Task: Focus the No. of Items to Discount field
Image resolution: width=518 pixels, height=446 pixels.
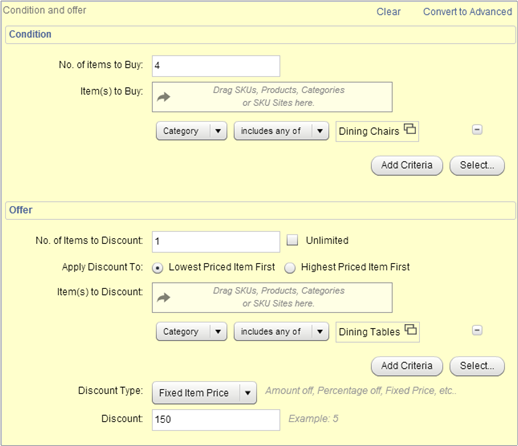Action: [216, 242]
